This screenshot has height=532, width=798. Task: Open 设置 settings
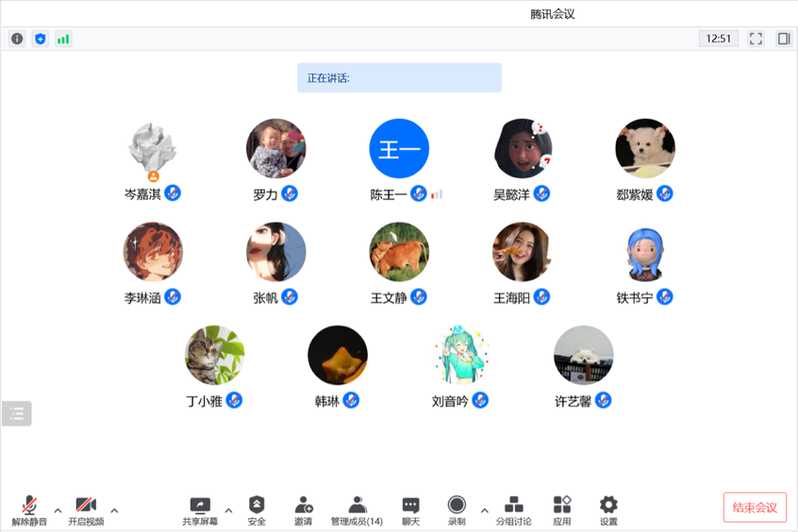(608, 510)
